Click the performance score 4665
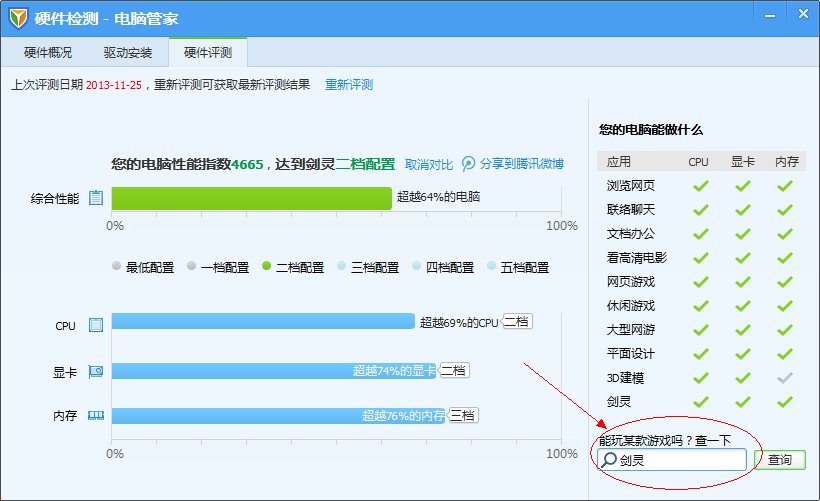820x501 pixels. tap(247, 165)
